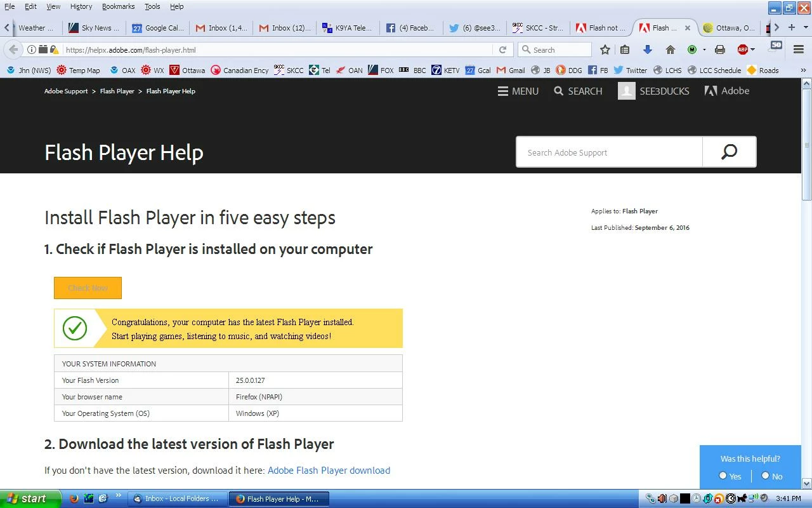
Task: Switch to the Google Cal tab
Action: 157,28
